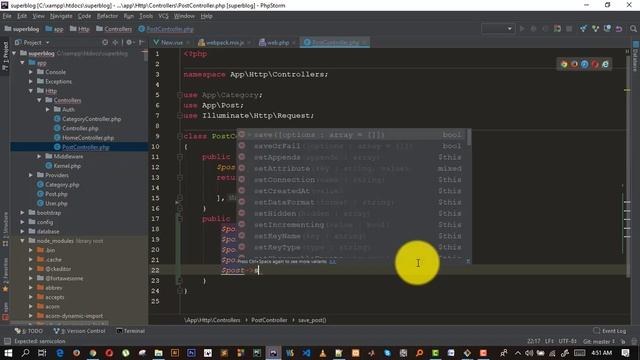Click the Debug icon in toolbar

(x=533, y=29)
